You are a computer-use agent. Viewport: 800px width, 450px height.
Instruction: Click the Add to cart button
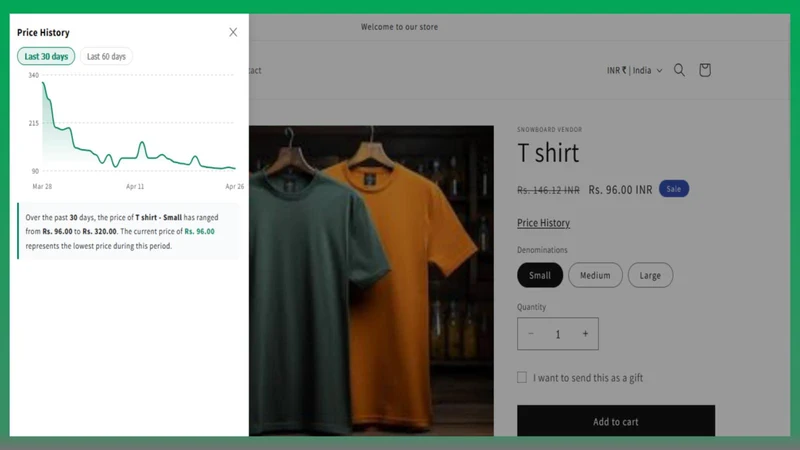[616, 421]
